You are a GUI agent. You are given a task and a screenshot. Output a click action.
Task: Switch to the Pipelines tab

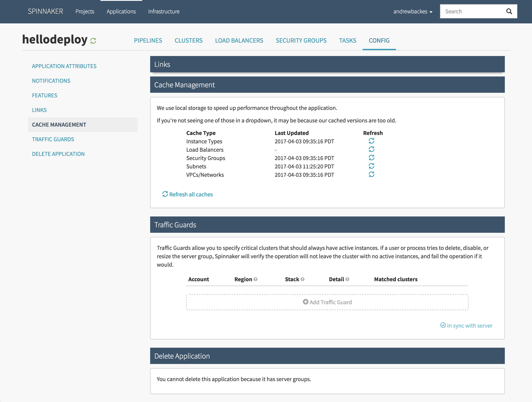tap(148, 40)
